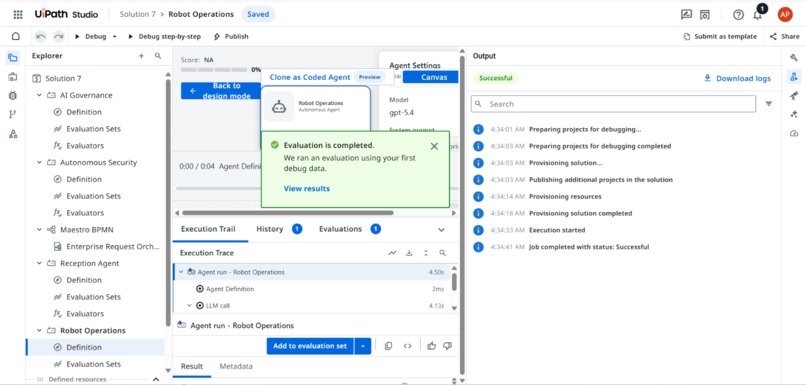Open the sparkle AI icon in right rail

point(794,114)
